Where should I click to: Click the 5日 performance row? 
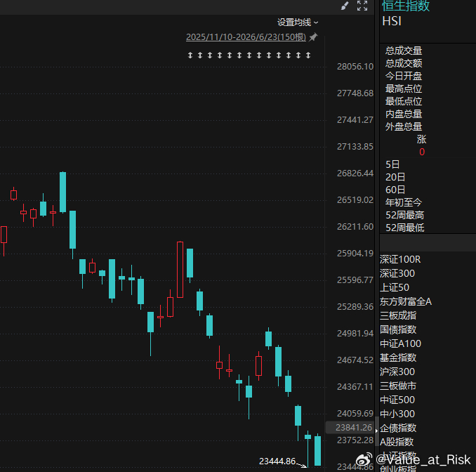(x=392, y=164)
